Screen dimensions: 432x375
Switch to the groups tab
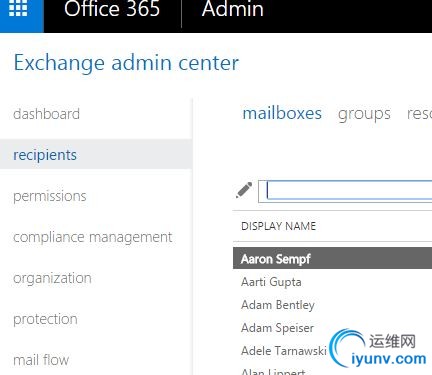[364, 114]
